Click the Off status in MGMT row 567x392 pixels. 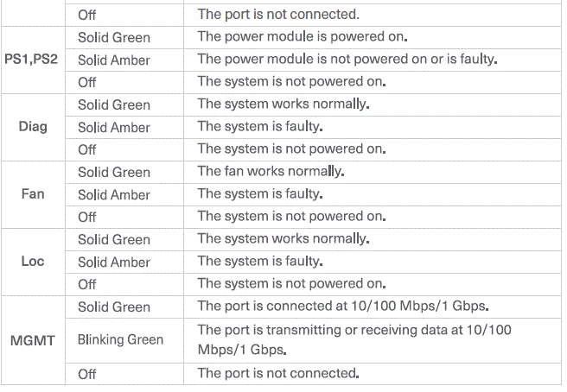coord(87,374)
